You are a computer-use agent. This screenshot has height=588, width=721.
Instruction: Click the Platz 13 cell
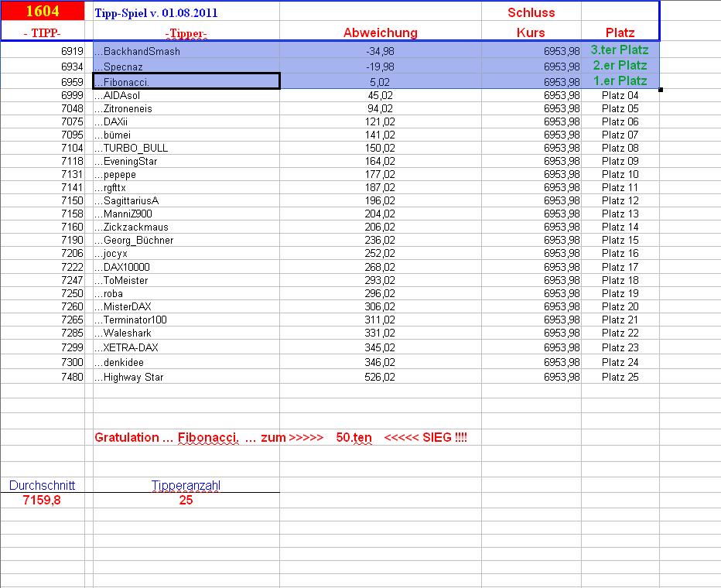(620, 214)
